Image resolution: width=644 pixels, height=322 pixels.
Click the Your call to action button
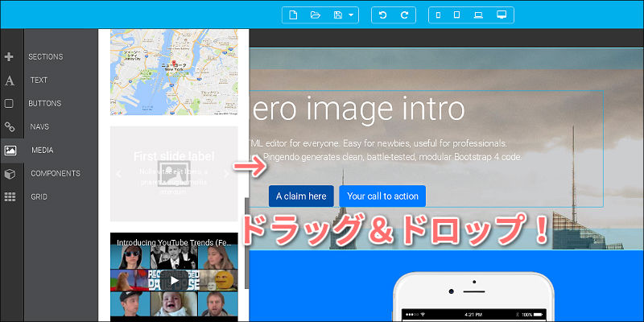coord(383,196)
